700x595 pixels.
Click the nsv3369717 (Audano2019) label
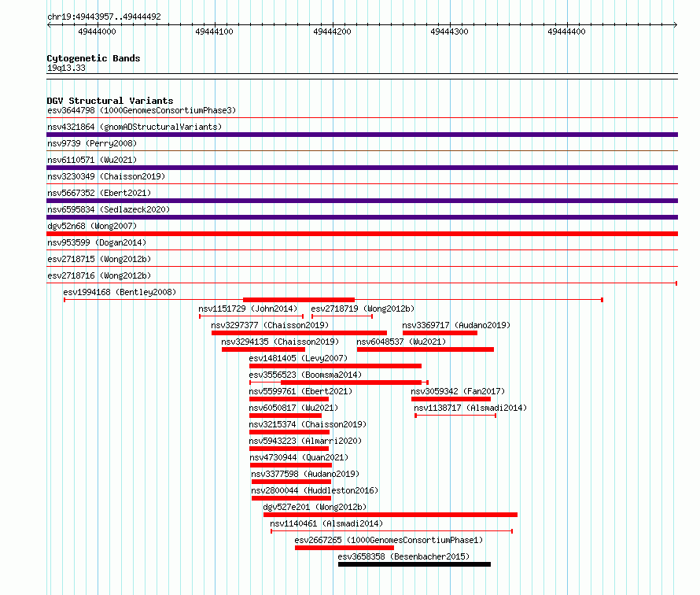point(456,325)
